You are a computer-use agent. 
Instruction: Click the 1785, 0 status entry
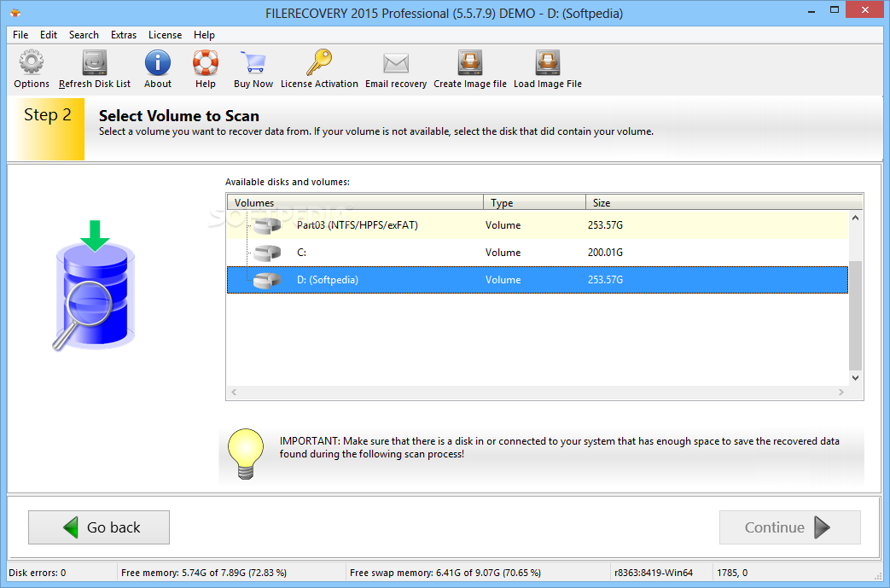coord(732,573)
